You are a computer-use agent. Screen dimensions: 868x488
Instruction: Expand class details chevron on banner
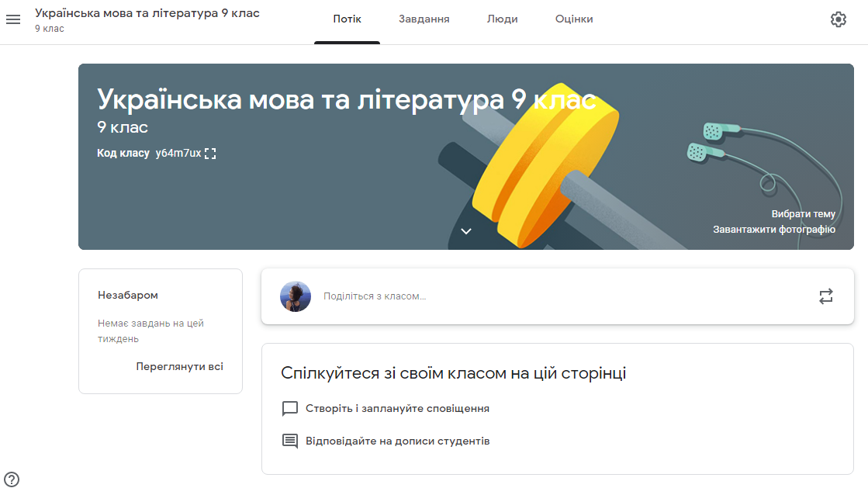point(466,231)
